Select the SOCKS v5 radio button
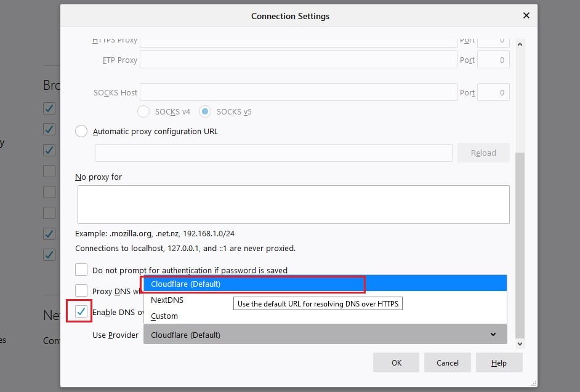The height and width of the screenshot is (392, 580). coord(206,111)
